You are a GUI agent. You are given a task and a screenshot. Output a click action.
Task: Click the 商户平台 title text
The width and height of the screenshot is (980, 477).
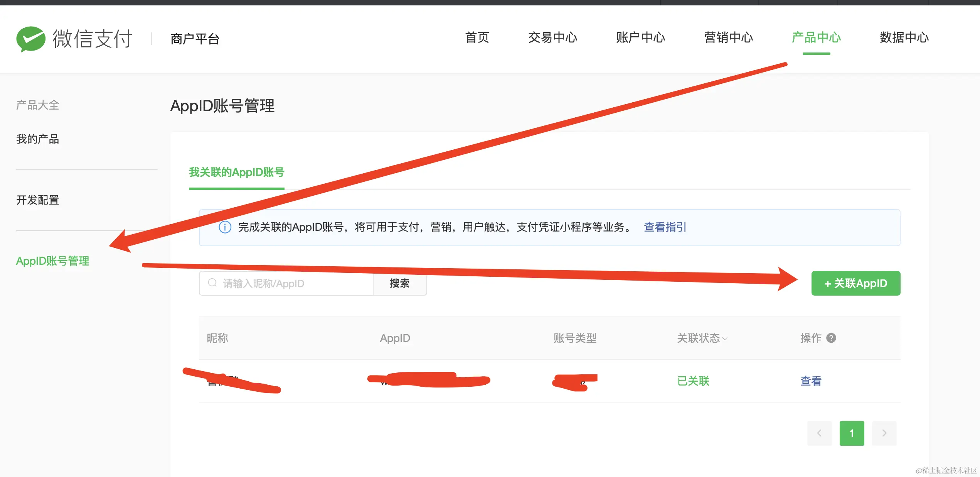tap(195, 39)
